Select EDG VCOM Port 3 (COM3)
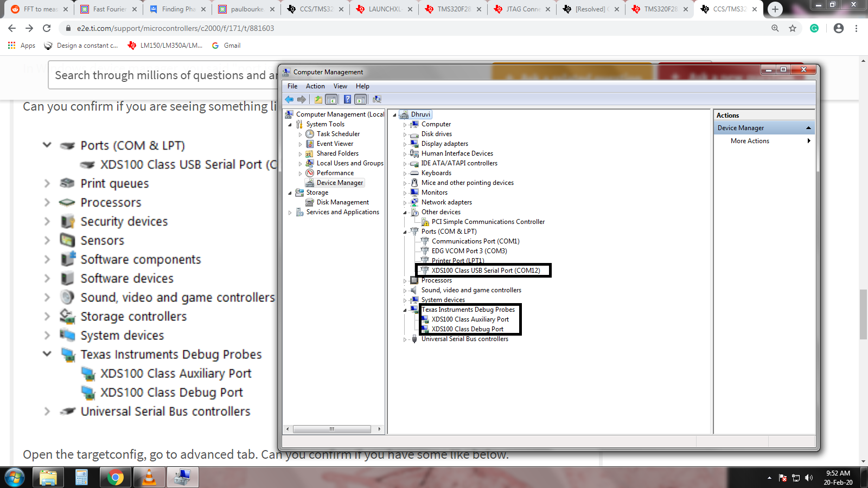868x488 pixels. click(x=469, y=251)
